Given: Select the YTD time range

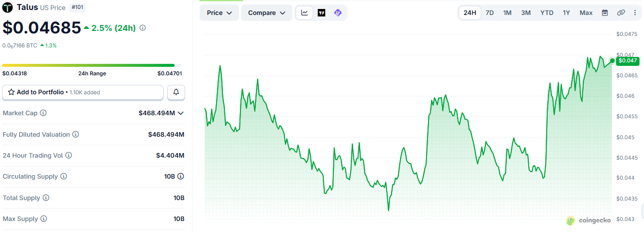Looking at the screenshot, I should (547, 12).
